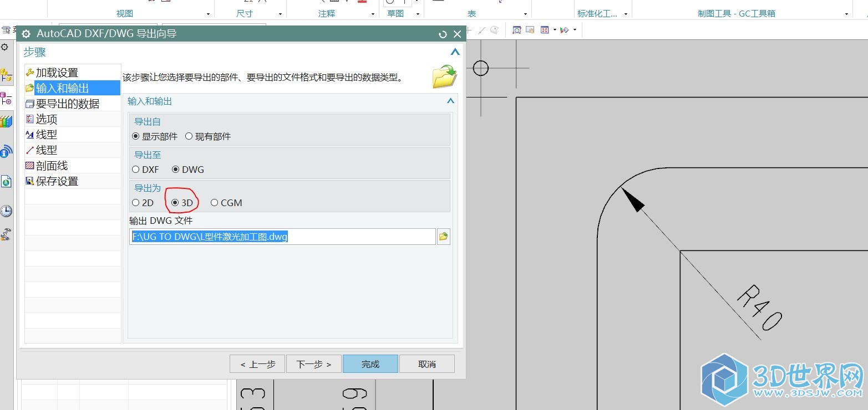Expand the 表 ribbon group dropdown
Image resolution: width=868 pixels, height=410 pixels.
click(525, 14)
